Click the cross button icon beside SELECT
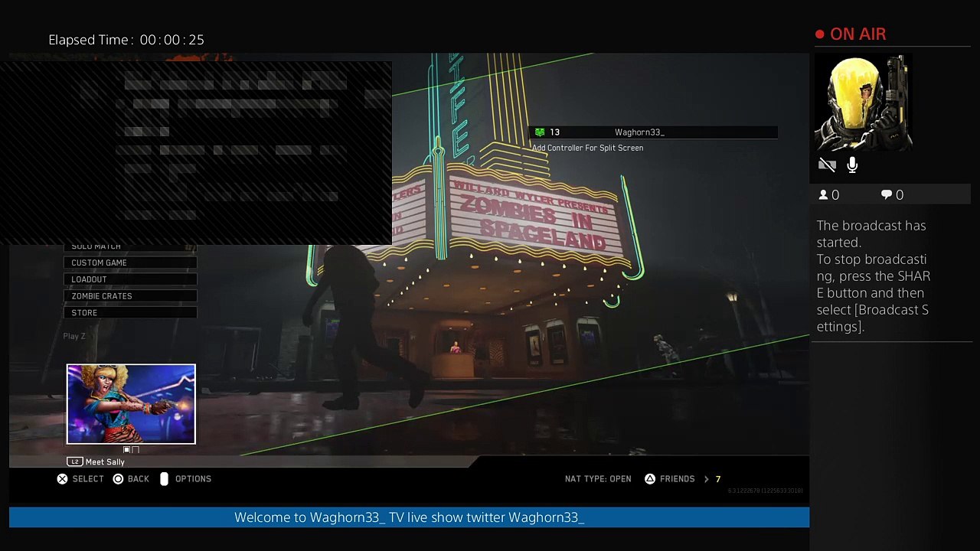The image size is (980, 551). [x=62, y=479]
